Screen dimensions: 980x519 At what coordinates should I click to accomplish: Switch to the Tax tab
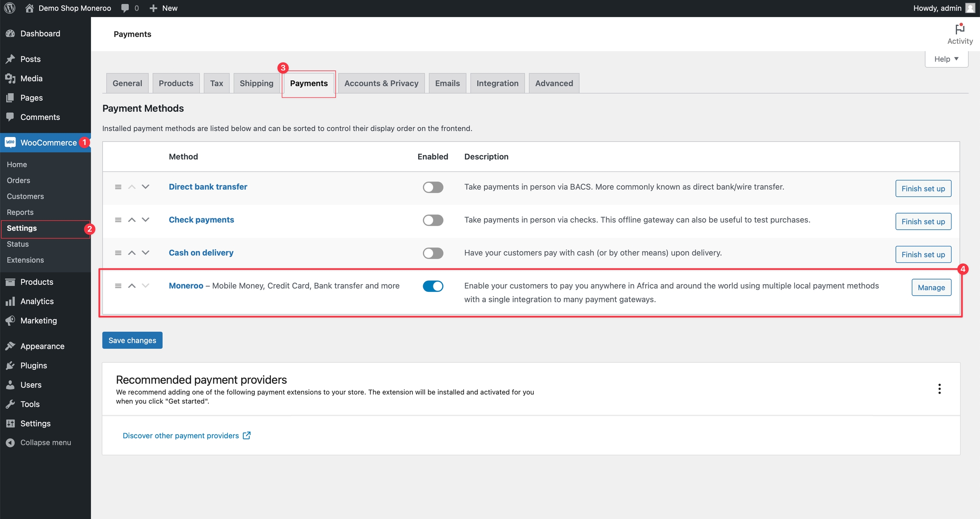[217, 83]
